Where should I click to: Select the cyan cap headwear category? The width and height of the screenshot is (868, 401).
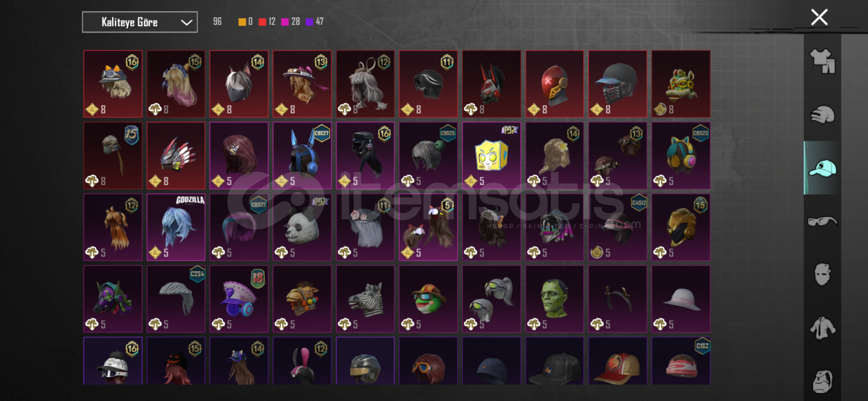(822, 168)
